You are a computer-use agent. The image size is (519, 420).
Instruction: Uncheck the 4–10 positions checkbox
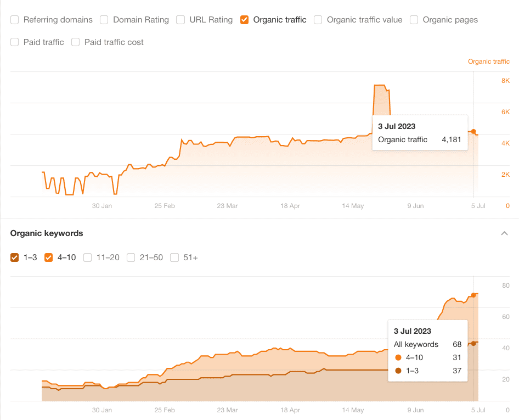coord(49,257)
